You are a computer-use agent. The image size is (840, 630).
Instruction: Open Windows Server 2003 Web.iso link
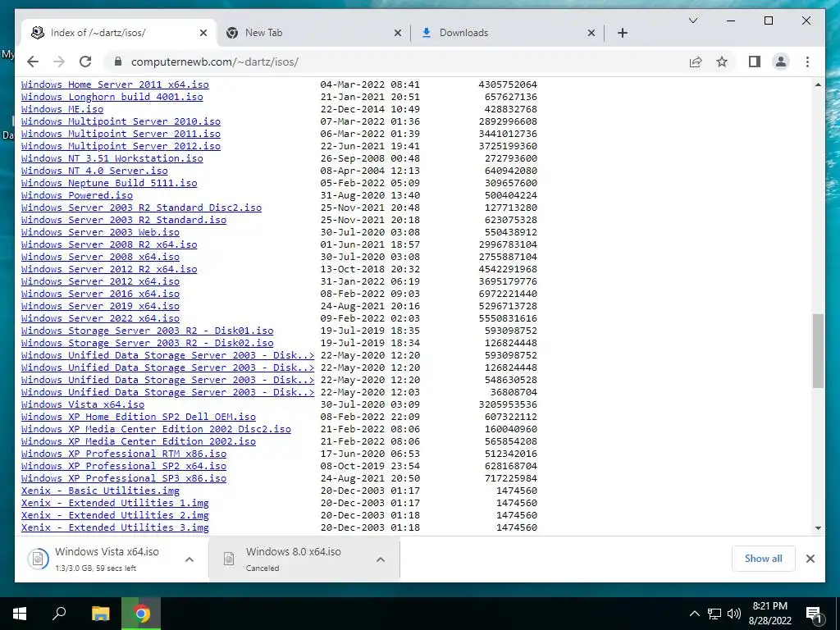(100, 232)
